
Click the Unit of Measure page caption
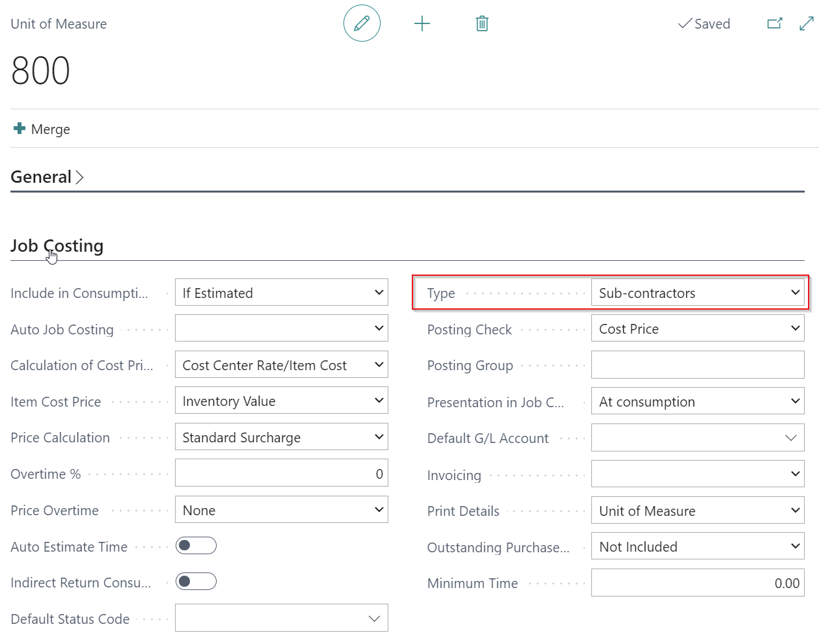tap(59, 24)
